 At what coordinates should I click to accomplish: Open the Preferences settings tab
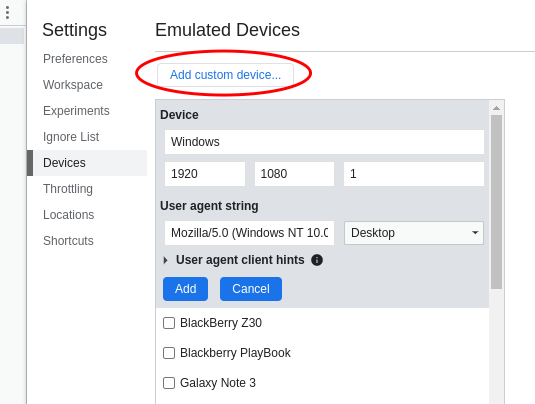[75, 59]
